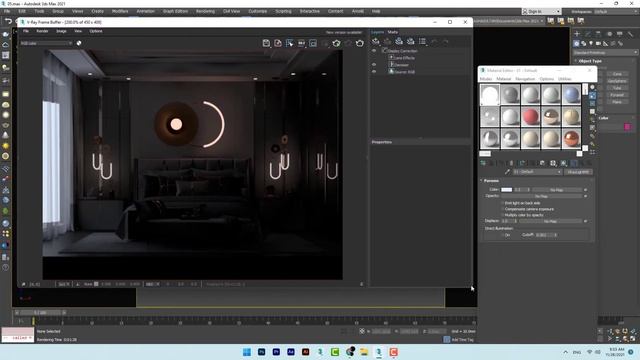The height and width of the screenshot is (360, 640).
Task: Click the start render teapot icon at far right of frame buffer toolbar
Action: (360, 43)
